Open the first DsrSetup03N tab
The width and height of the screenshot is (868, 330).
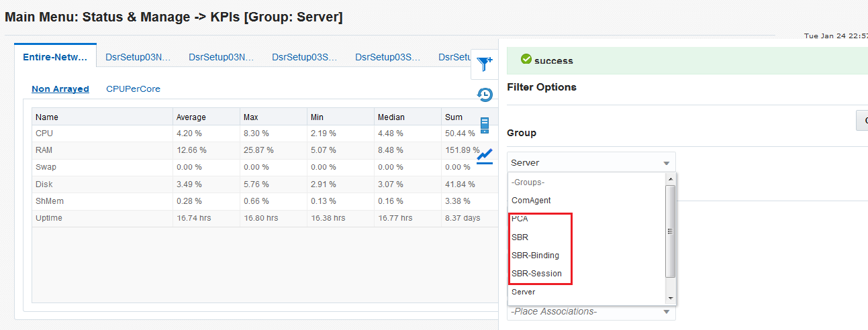[x=138, y=57]
